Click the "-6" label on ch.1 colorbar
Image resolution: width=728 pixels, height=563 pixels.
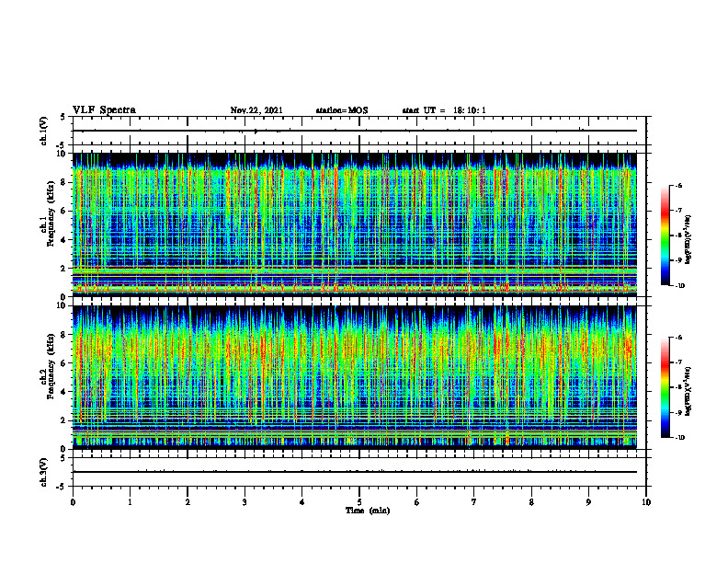(x=678, y=185)
